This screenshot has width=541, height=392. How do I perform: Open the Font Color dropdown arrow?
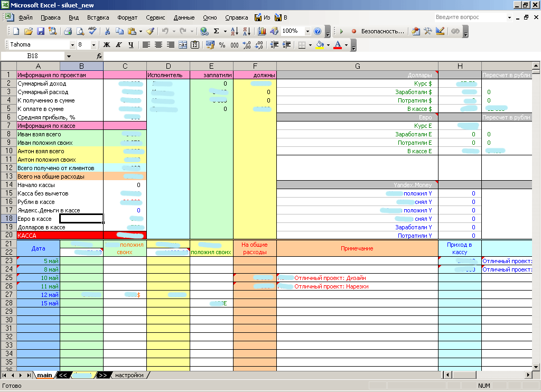point(346,45)
